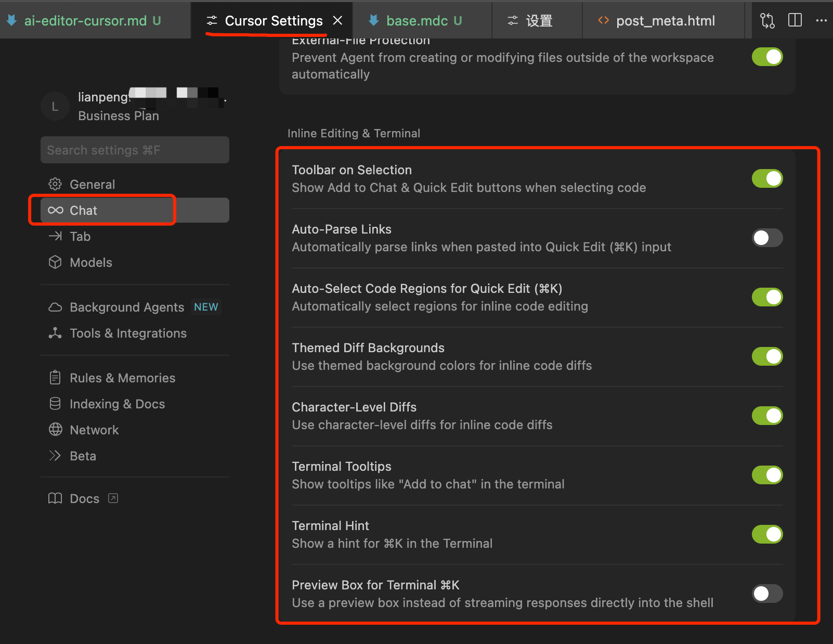Image resolution: width=833 pixels, height=644 pixels.
Task: Open the more actions ellipsis menu
Action: pyautogui.click(x=822, y=20)
